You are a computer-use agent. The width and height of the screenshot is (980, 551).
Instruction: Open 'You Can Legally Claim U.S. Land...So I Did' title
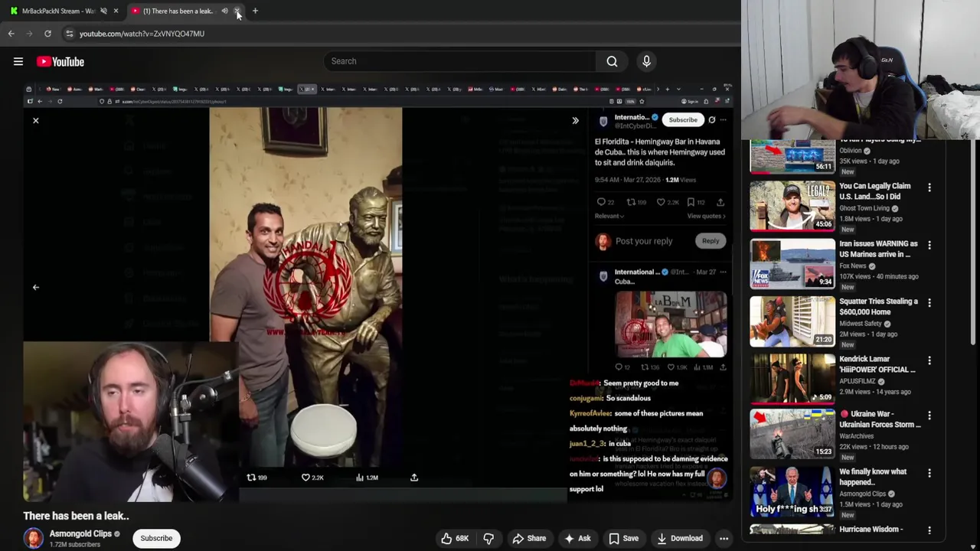click(x=875, y=191)
